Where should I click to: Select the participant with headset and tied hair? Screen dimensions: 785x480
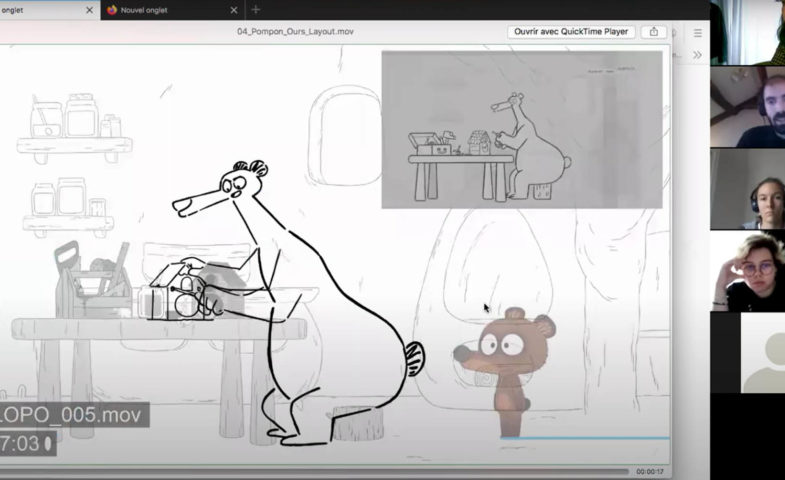pos(747,189)
